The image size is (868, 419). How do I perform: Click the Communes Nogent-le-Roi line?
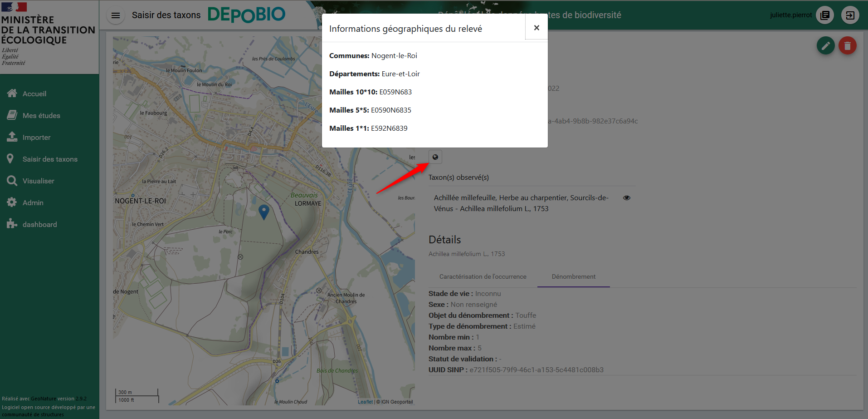point(373,56)
